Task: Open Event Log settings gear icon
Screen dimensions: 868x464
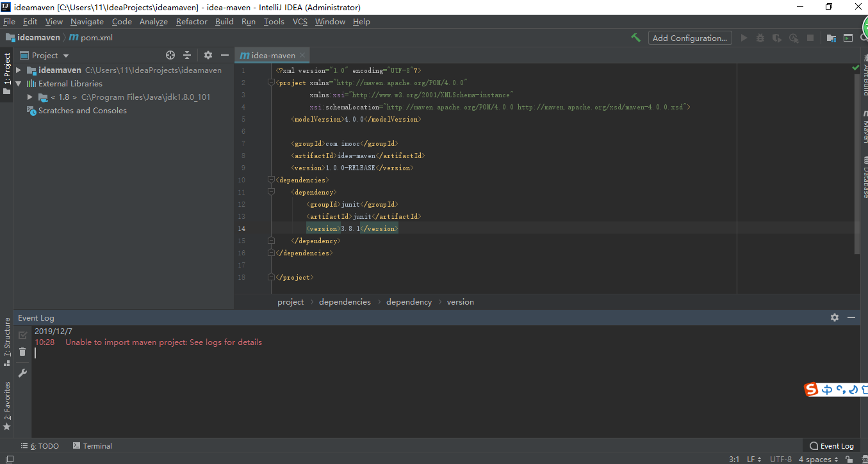Action: point(835,317)
